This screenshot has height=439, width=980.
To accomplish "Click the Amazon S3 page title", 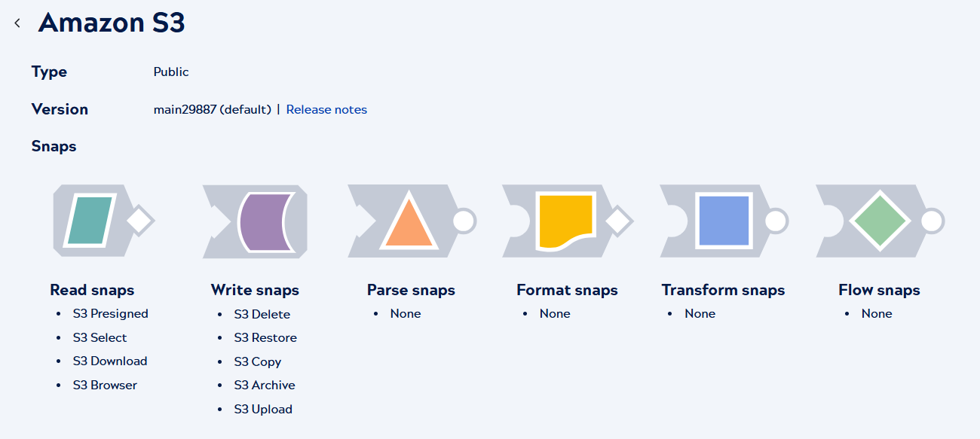I will 112,23.
